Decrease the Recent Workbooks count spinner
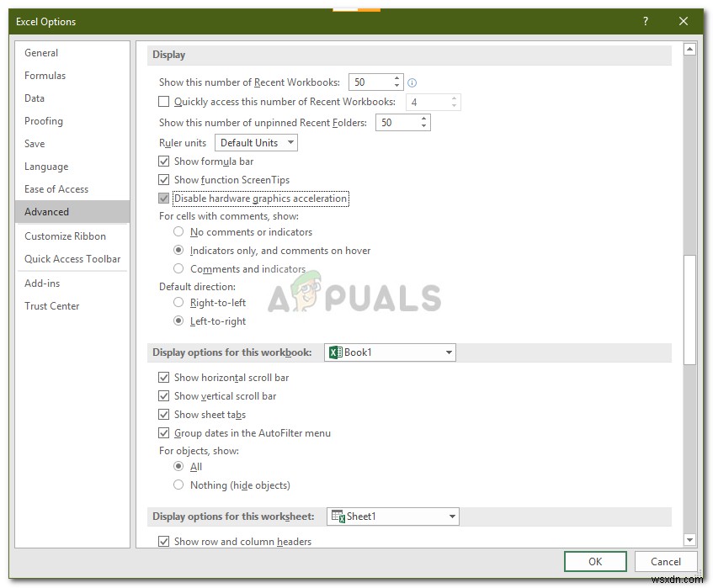The width and height of the screenshot is (713, 588). tap(396, 86)
